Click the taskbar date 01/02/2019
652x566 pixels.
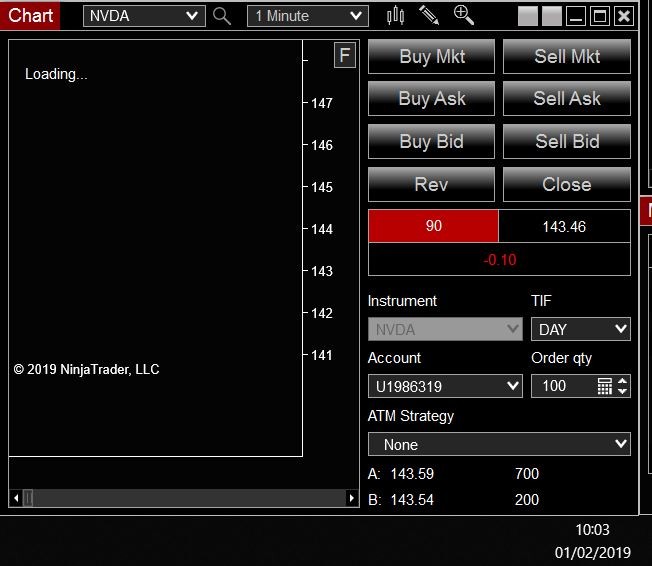593,552
